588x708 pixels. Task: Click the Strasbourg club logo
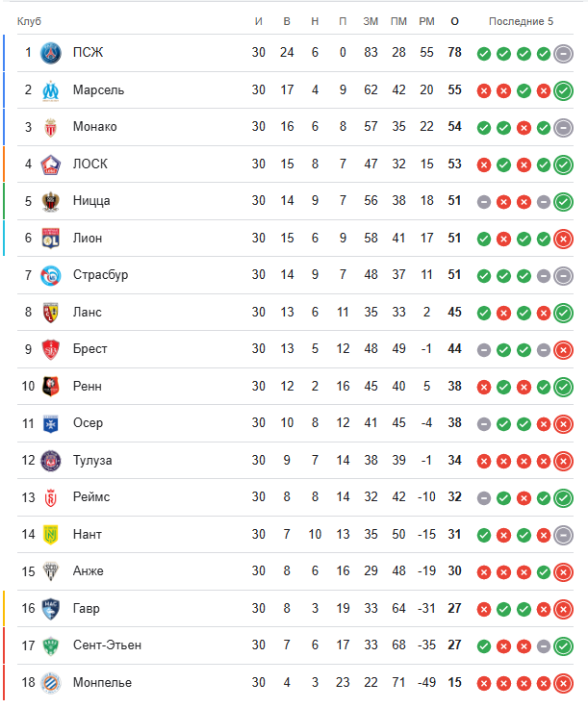(51, 275)
